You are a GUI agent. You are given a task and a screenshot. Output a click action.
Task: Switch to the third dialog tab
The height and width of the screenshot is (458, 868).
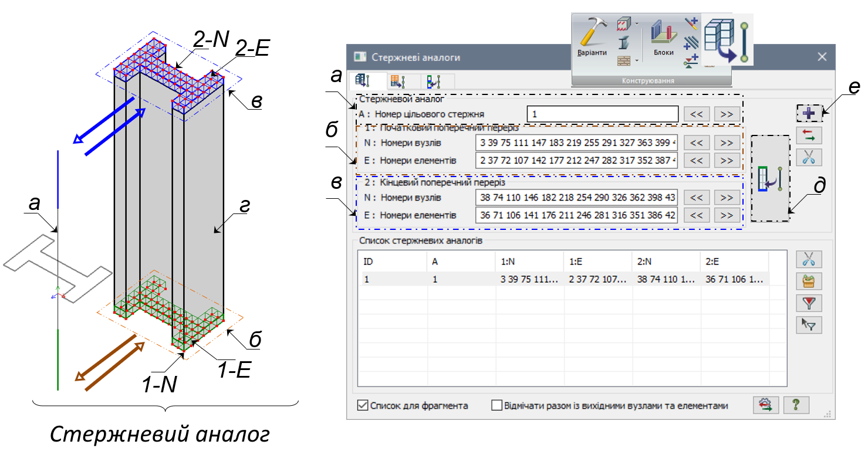click(x=435, y=81)
